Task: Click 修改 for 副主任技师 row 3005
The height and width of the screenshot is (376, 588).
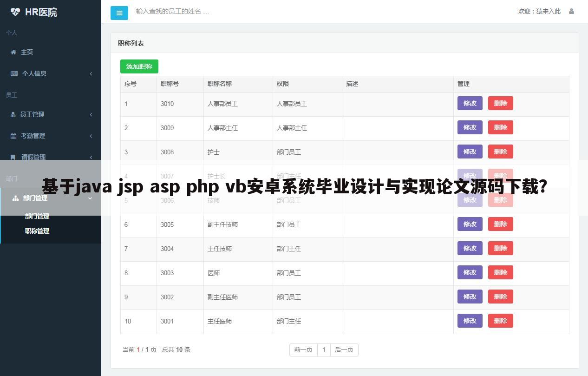Action: [470, 224]
